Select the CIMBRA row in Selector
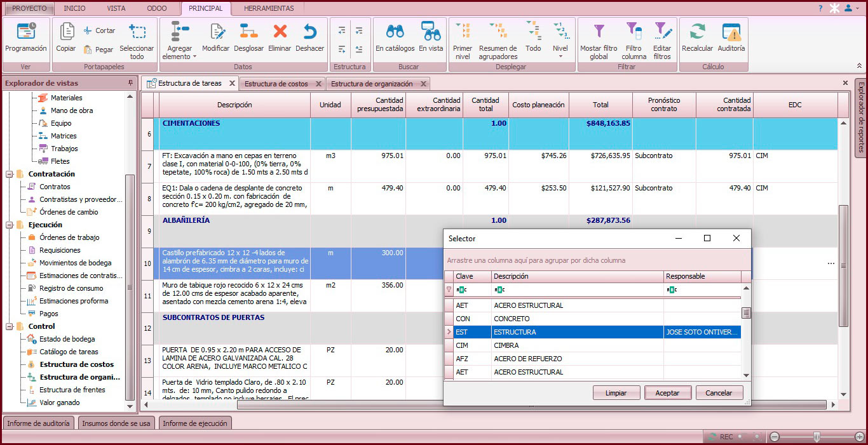868x445 pixels. (592, 345)
